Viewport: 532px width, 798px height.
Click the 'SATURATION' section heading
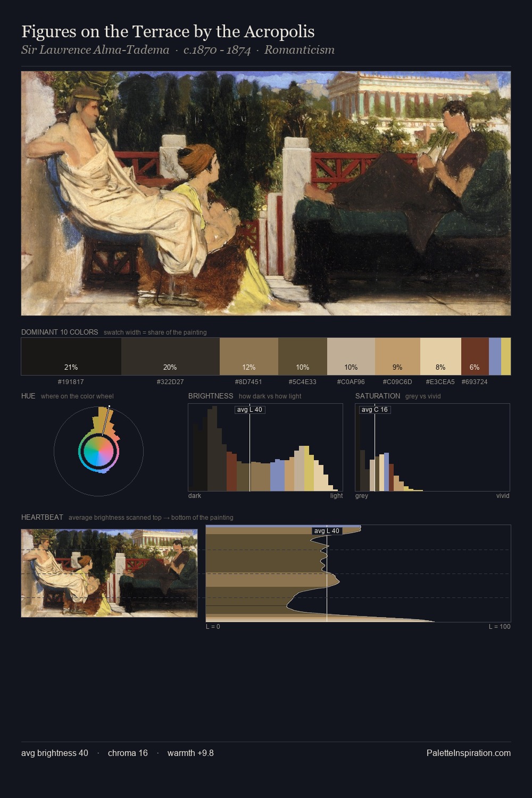pos(378,396)
